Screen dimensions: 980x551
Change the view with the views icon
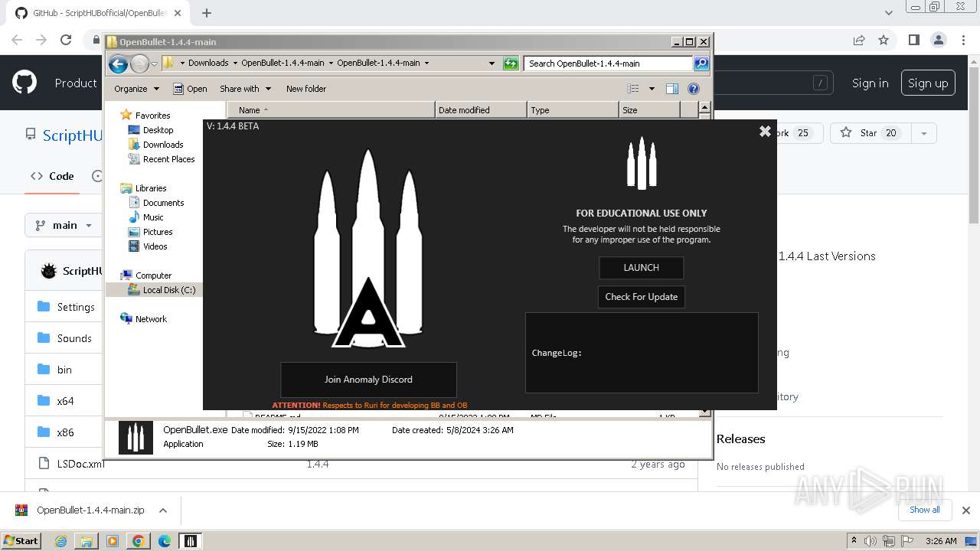(x=633, y=89)
